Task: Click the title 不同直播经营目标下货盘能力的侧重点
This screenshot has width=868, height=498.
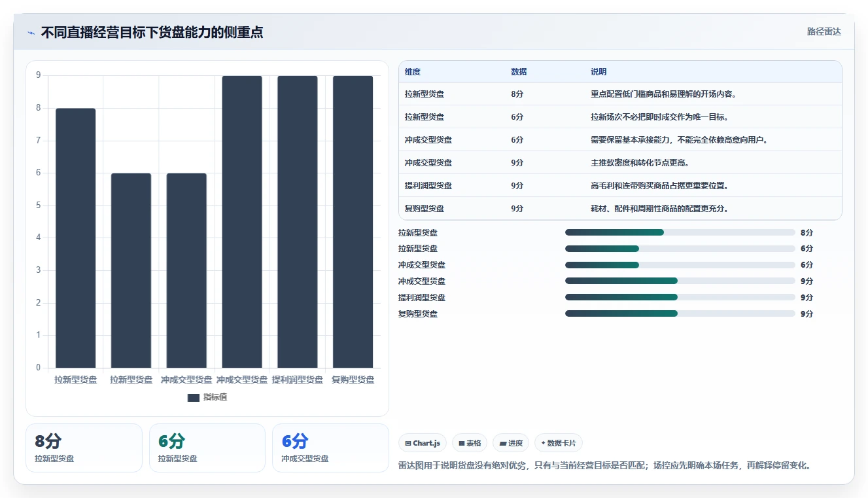Action: tap(152, 32)
